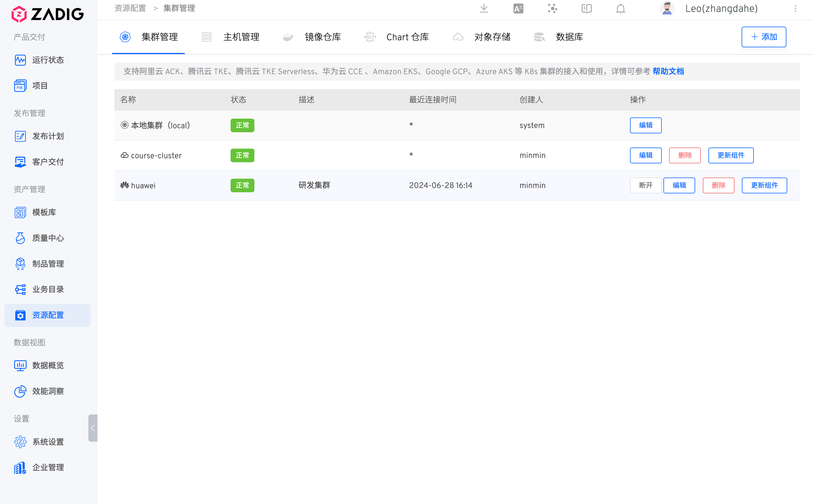The width and height of the screenshot is (813, 504).
Task: Click the course-cluster name
Action: [156, 156]
